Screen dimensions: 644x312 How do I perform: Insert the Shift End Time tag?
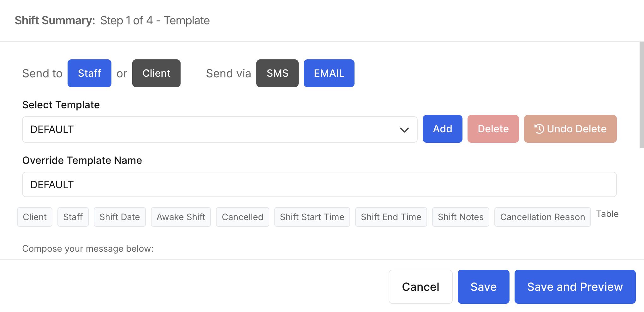pyautogui.click(x=391, y=217)
